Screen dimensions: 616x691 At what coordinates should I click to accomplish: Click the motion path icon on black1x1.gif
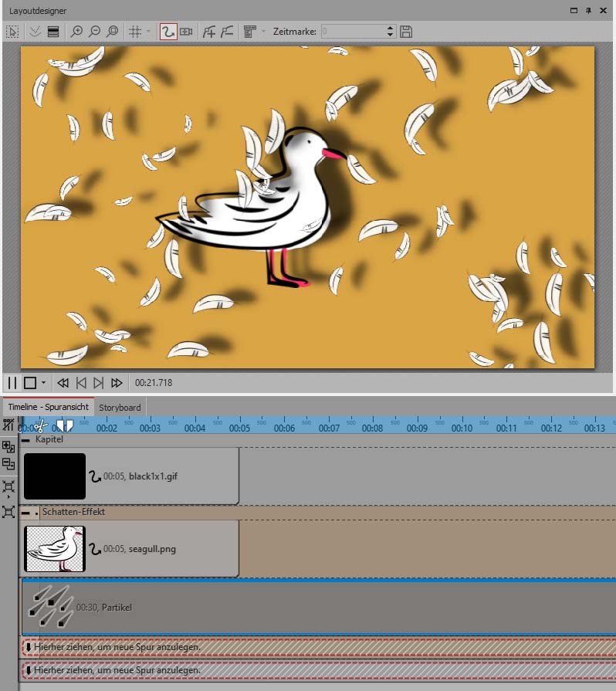pyautogui.click(x=95, y=476)
